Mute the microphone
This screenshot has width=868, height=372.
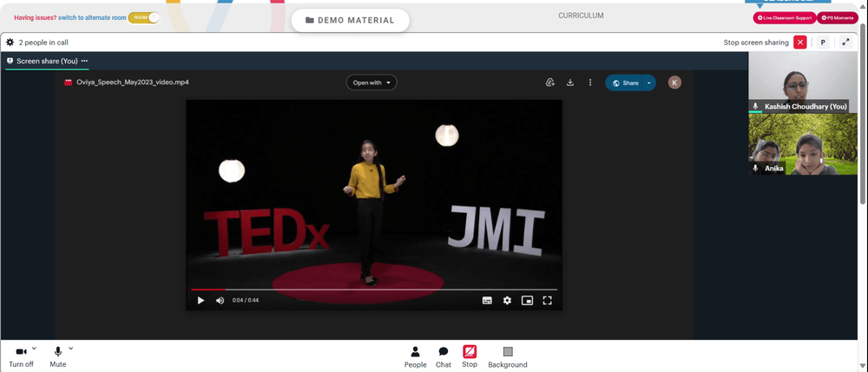(x=57, y=356)
